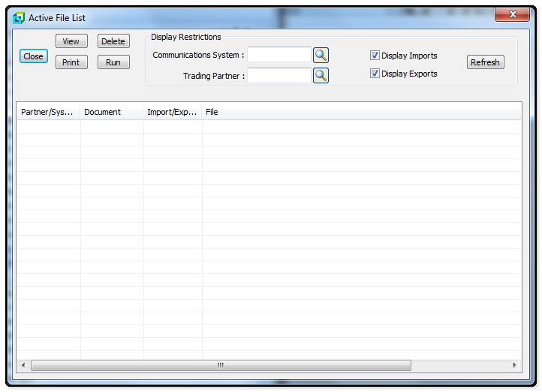Viewport: 542px width, 392px height.
Task: Focus the Communications System input field
Action: click(x=279, y=55)
